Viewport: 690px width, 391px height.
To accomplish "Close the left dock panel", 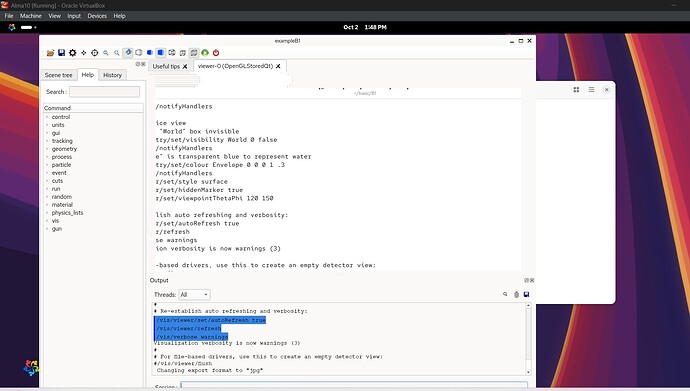I will click(x=143, y=64).
